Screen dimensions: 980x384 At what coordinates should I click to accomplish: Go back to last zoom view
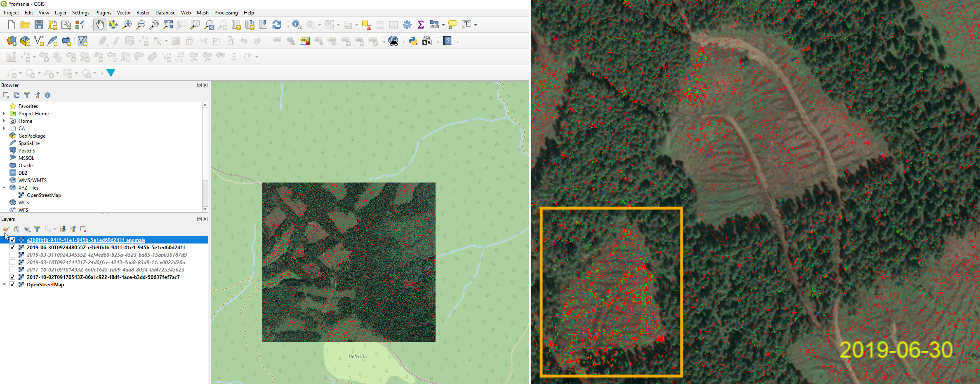click(x=209, y=25)
